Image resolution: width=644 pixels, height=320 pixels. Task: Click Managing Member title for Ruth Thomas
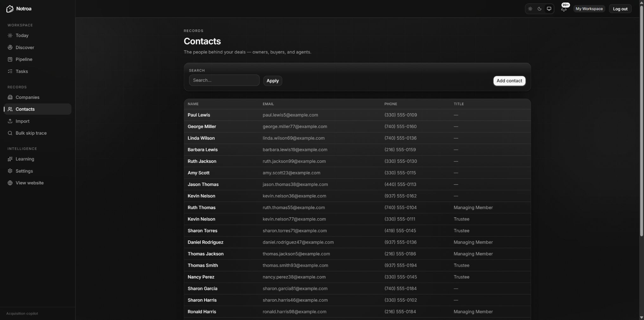click(473, 208)
